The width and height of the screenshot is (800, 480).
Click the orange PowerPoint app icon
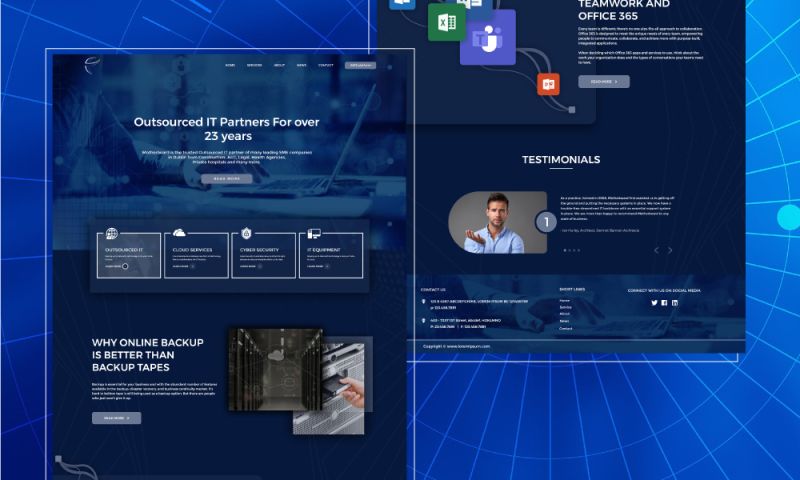point(547,84)
